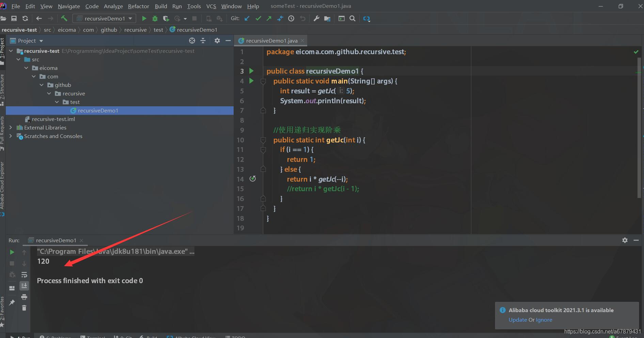
Task: Open Git history via the clock icon
Action: tap(291, 18)
